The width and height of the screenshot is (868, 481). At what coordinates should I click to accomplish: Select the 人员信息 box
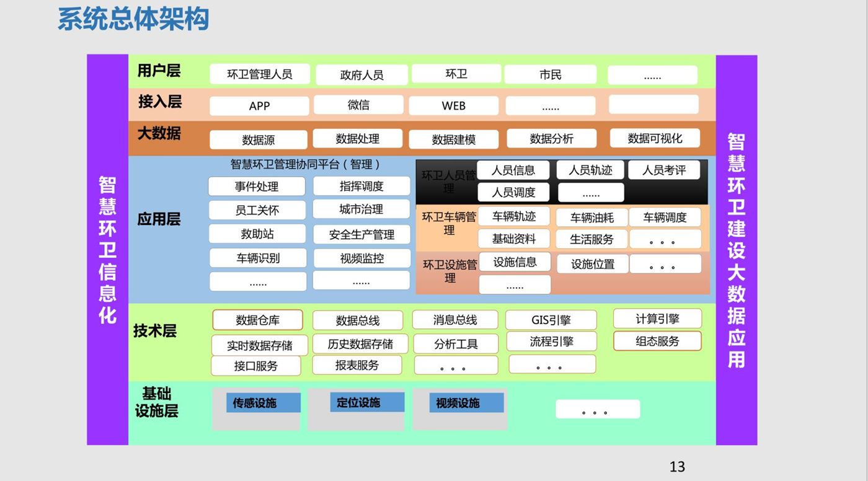coord(514,170)
